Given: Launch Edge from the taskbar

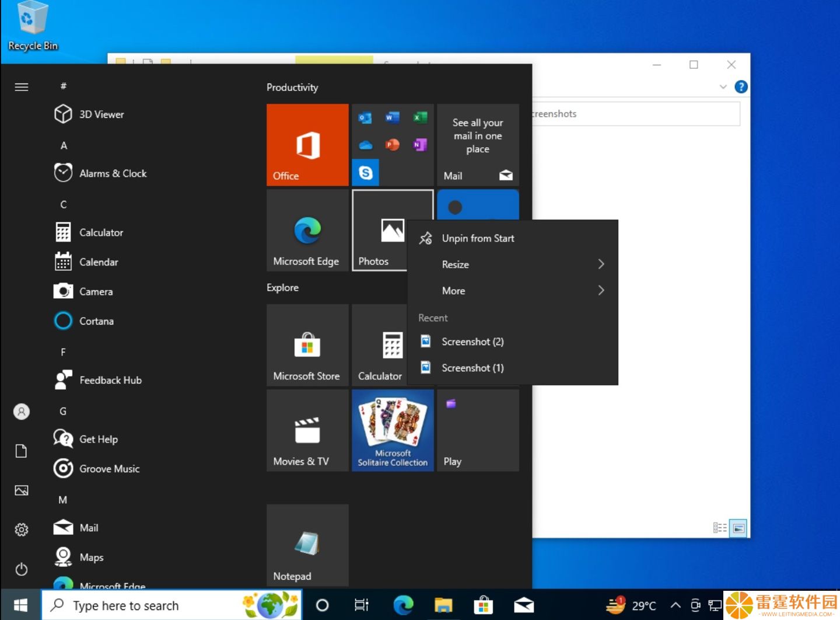Looking at the screenshot, I should pyautogui.click(x=403, y=605).
